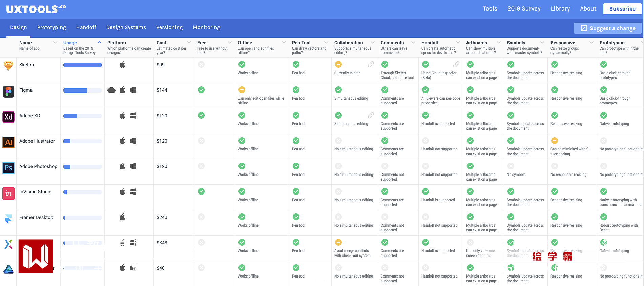Click the Adobe Photoshop app icon
This screenshot has height=286, width=644.
pyautogui.click(x=8, y=168)
